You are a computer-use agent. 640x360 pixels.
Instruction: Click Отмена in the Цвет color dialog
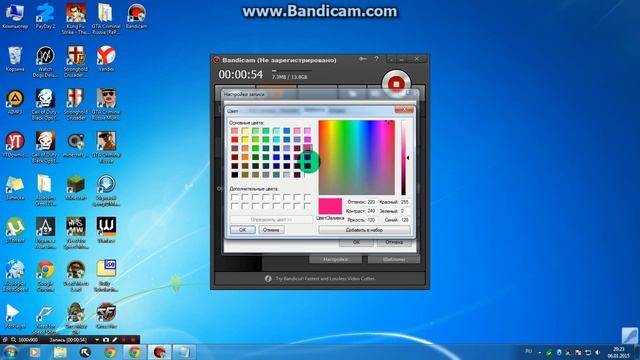point(271,230)
